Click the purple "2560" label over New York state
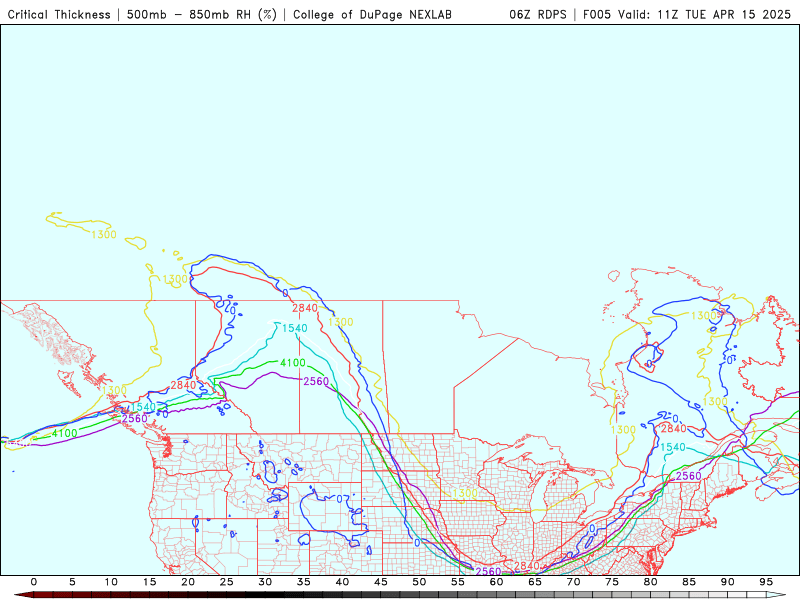The image size is (800, 600). click(x=689, y=476)
